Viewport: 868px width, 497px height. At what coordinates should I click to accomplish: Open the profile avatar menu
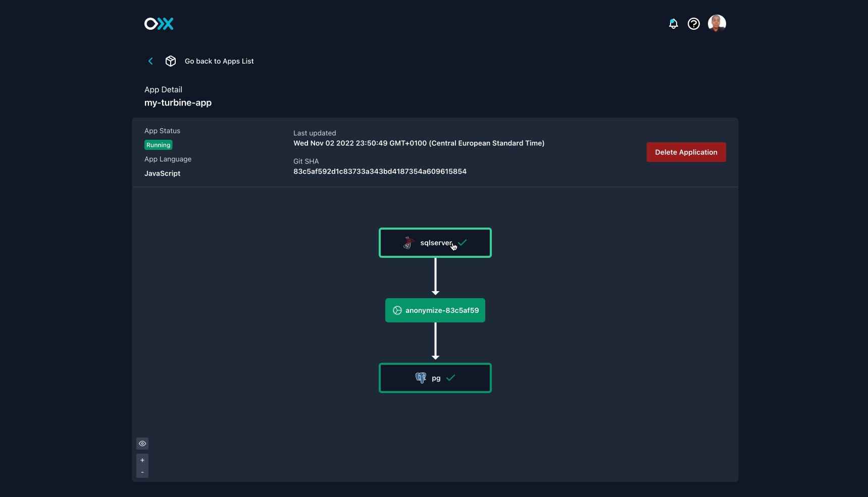tap(717, 23)
